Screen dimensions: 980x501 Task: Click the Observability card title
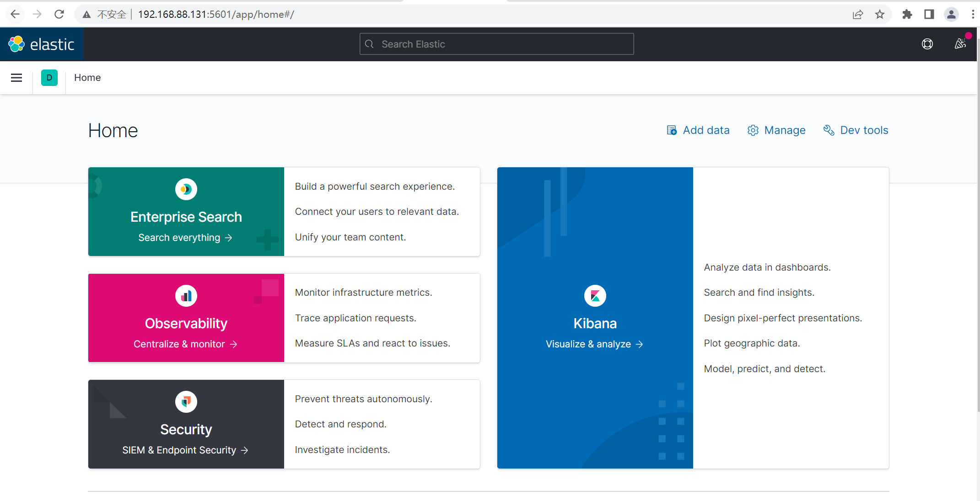pos(186,323)
